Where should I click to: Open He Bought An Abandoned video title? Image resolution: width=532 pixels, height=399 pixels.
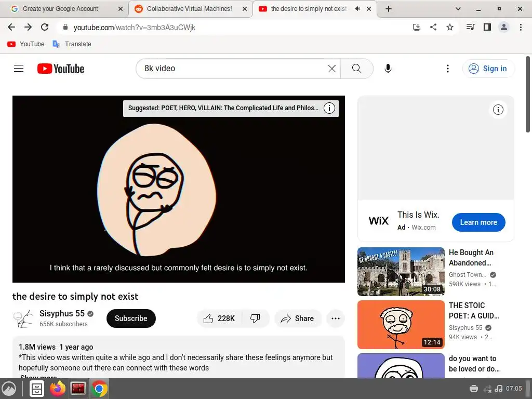471,258
